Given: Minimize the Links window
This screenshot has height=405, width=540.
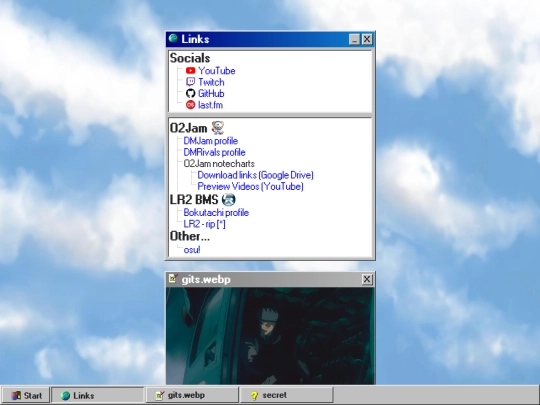Looking at the screenshot, I should click(x=354, y=39).
